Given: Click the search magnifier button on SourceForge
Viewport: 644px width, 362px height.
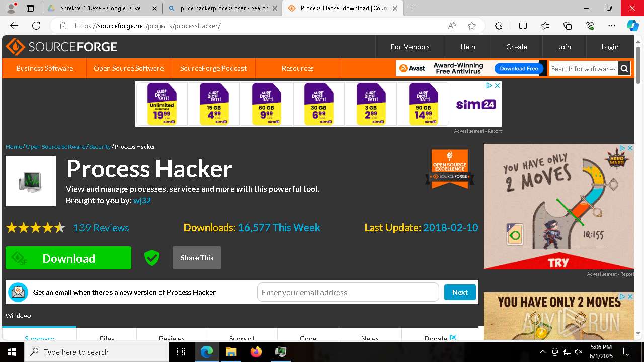Looking at the screenshot, I should (x=624, y=69).
